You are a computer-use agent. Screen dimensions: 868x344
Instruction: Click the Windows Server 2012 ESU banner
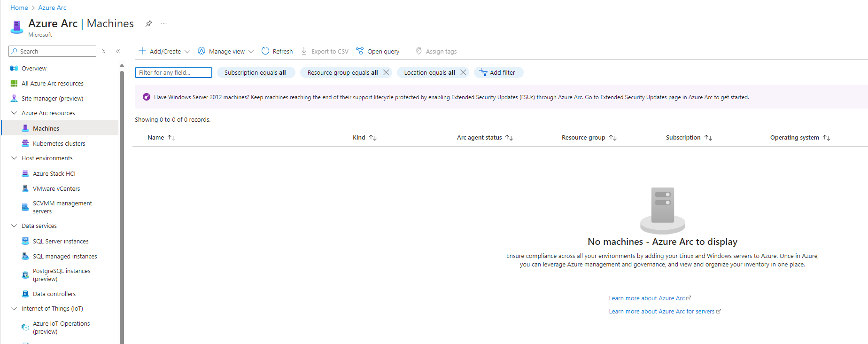501,97
